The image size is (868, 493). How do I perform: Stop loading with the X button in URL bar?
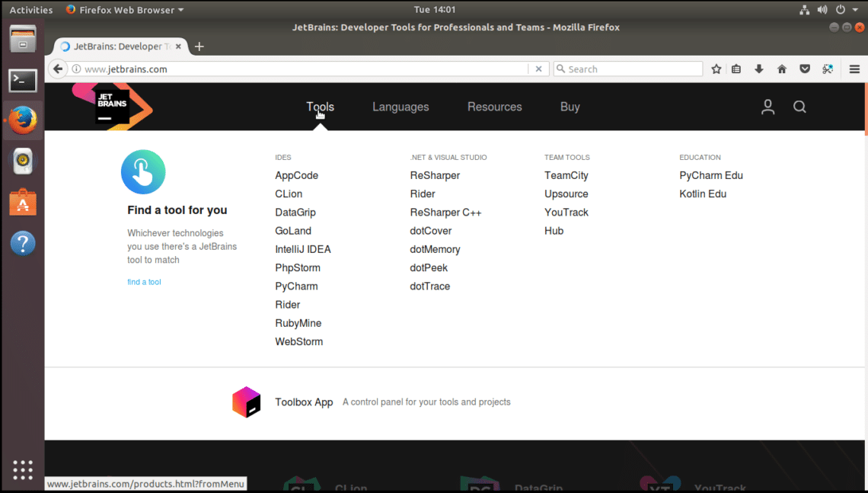(538, 69)
